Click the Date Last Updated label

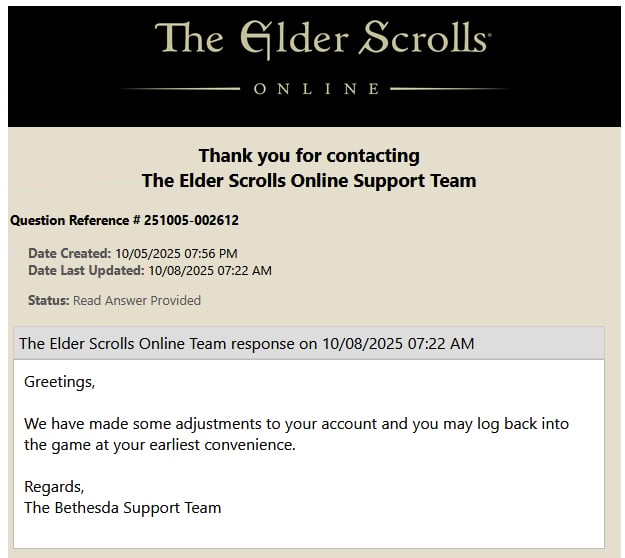86,270
